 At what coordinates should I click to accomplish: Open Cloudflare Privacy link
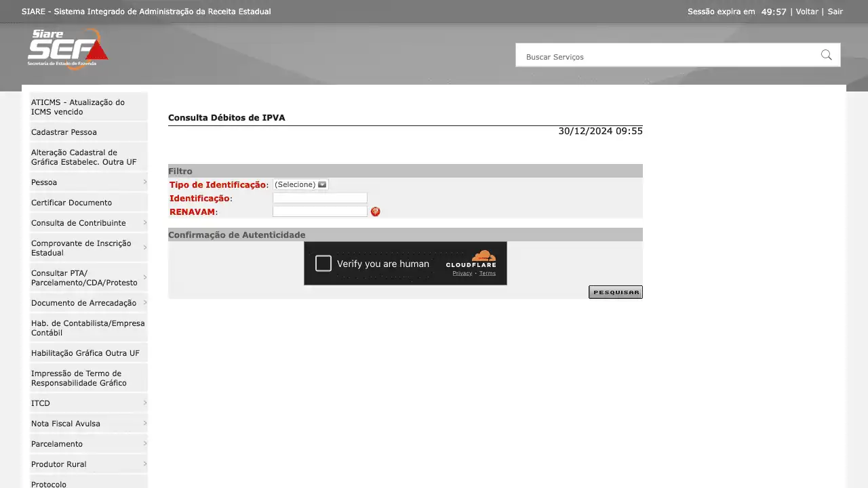click(462, 273)
